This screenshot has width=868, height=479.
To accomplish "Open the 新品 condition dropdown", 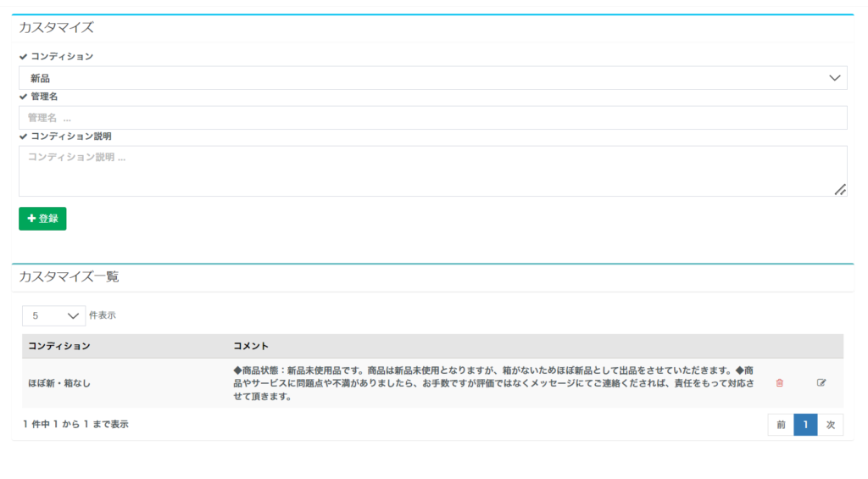I will point(432,78).
